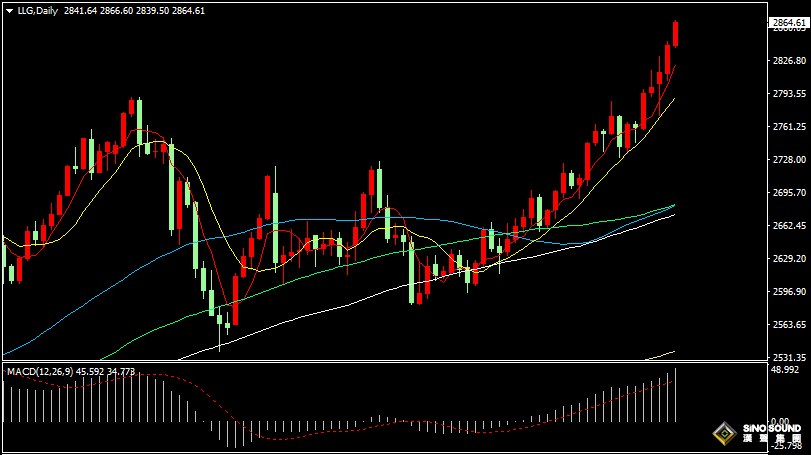The image size is (811, 455).
Task: Click the 2662.45 price axis label
Action: tap(789, 226)
